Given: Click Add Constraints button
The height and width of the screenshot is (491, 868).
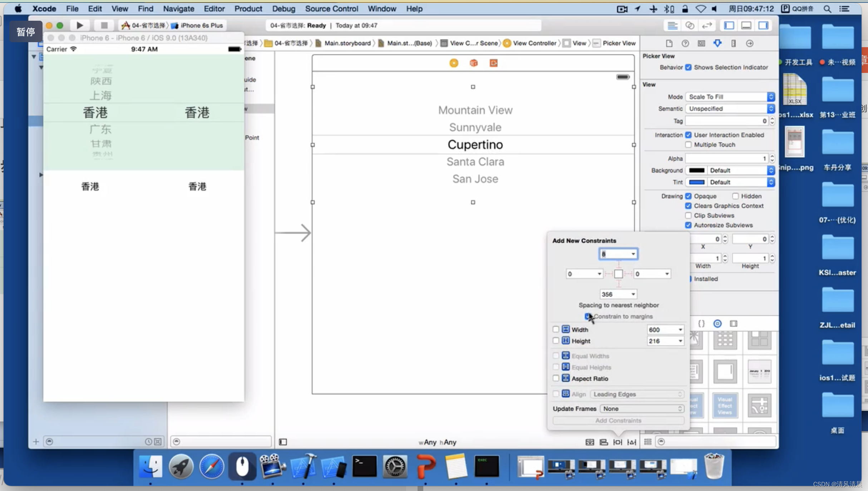Looking at the screenshot, I should tap(618, 420).
